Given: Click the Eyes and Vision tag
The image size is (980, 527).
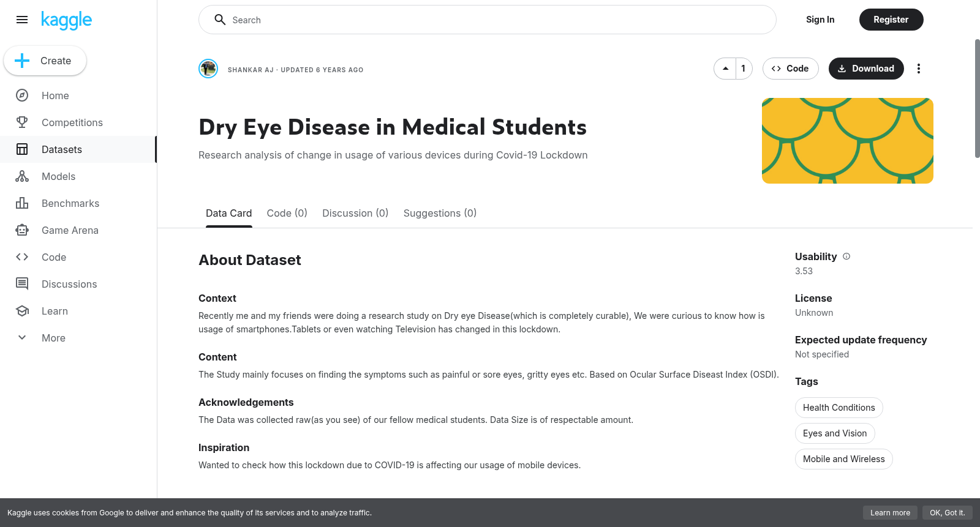Looking at the screenshot, I should [x=835, y=433].
